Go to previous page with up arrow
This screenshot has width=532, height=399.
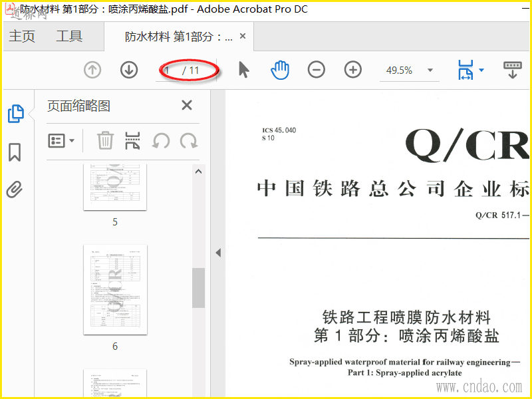coord(92,70)
